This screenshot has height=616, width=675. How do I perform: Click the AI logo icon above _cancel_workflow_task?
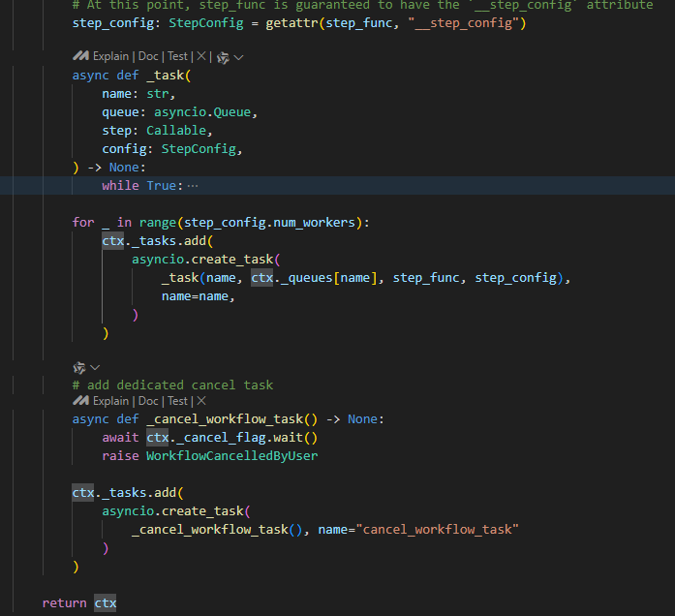pyautogui.click(x=80, y=401)
